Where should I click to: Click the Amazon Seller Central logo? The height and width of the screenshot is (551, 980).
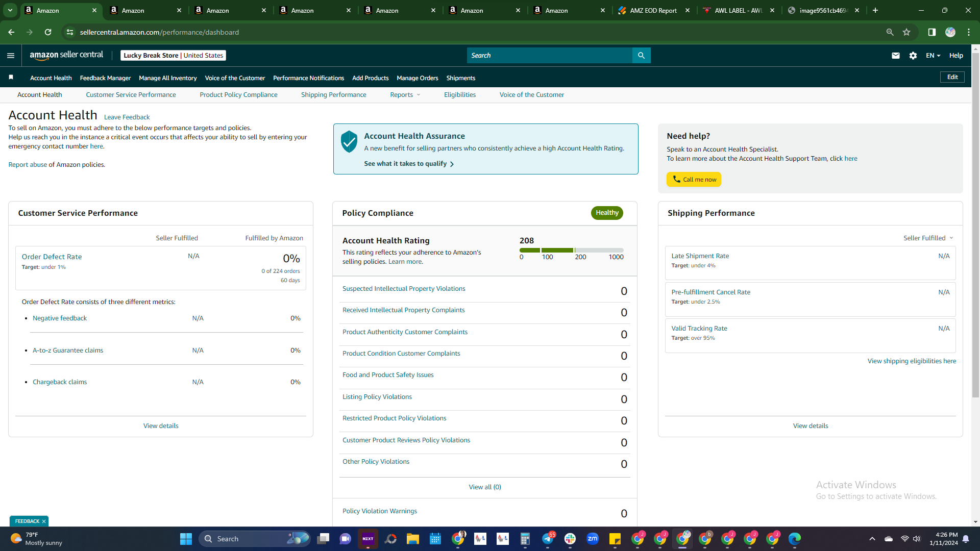(66, 55)
